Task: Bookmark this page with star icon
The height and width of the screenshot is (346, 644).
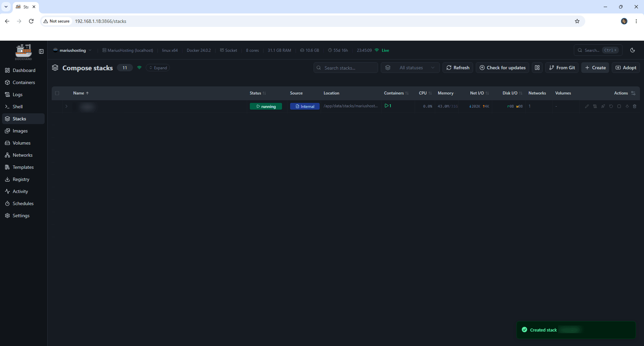Action: [577, 21]
